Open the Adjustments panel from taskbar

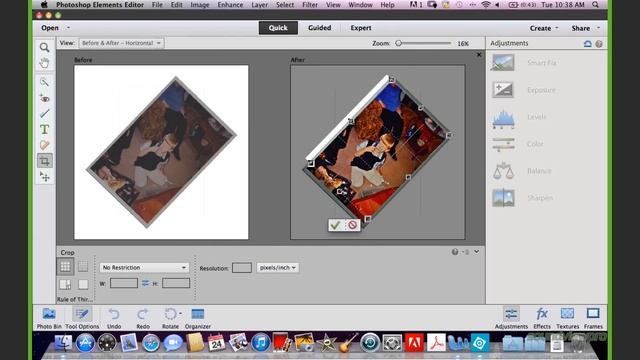511,318
